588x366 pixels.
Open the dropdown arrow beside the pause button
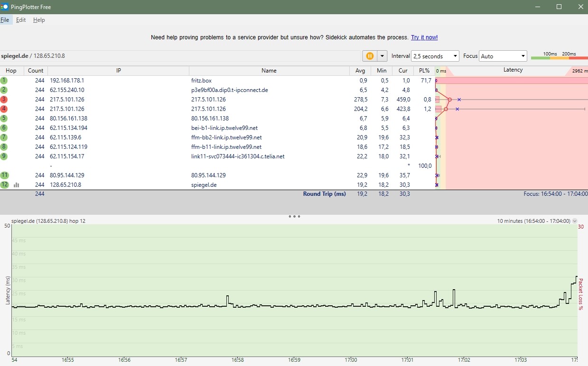click(x=382, y=56)
